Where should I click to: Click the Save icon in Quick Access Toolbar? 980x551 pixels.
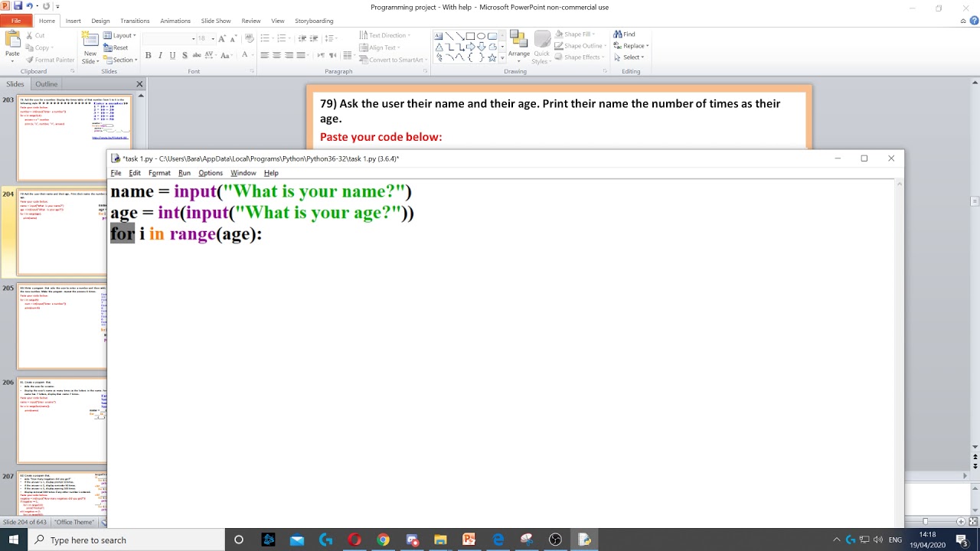point(18,6)
